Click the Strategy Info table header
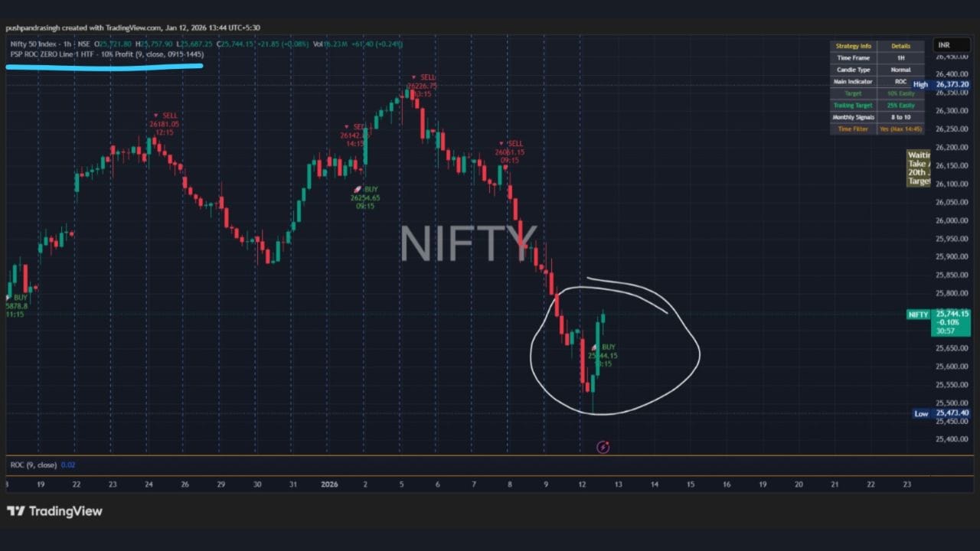This screenshot has width=980, height=551. click(x=854, y=46)
